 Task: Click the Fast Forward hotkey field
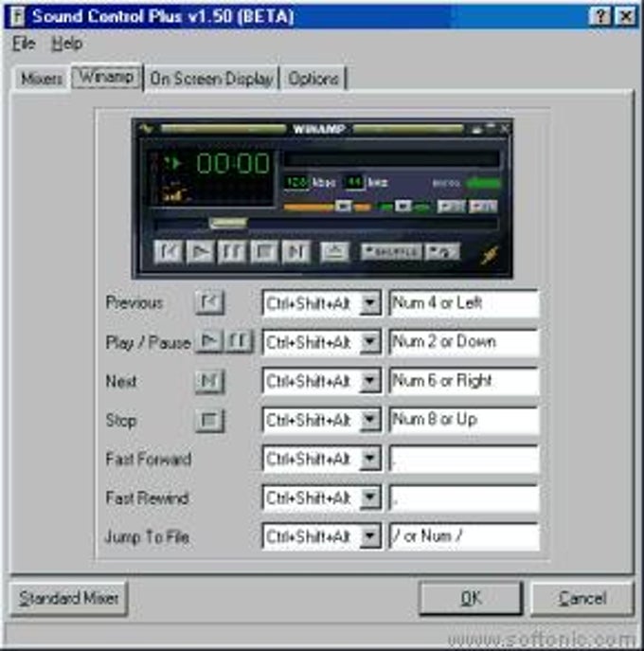[x=464, y=459]
